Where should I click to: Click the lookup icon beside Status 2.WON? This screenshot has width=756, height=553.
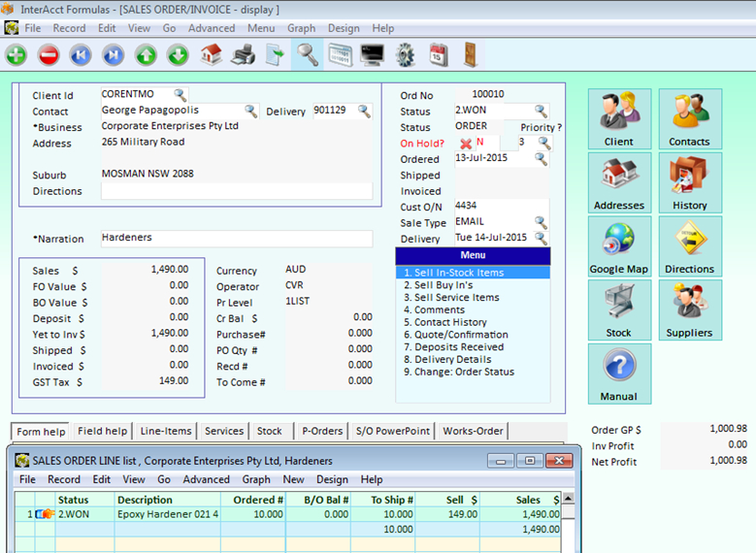(x=541, y=111)
